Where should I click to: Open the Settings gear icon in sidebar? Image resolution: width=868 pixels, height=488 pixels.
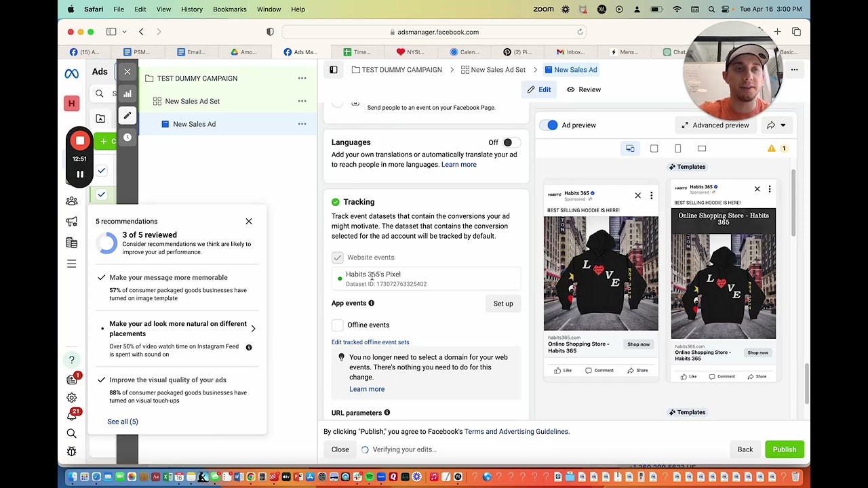tap(71, 398)
